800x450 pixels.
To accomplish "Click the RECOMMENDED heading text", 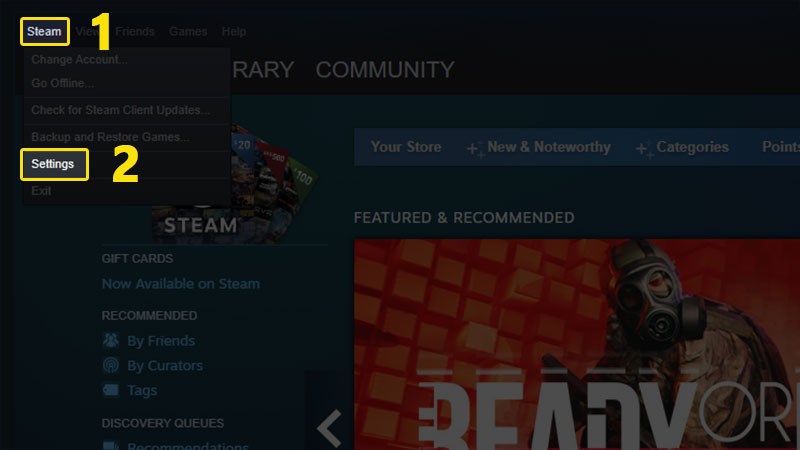I will pyautogui.click(x=149, y=316).
